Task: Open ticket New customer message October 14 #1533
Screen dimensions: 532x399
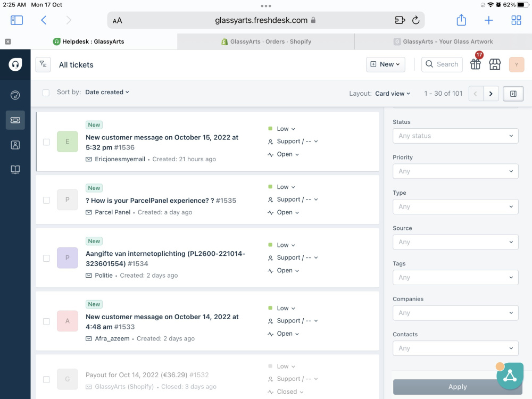Action: (162, 322)
